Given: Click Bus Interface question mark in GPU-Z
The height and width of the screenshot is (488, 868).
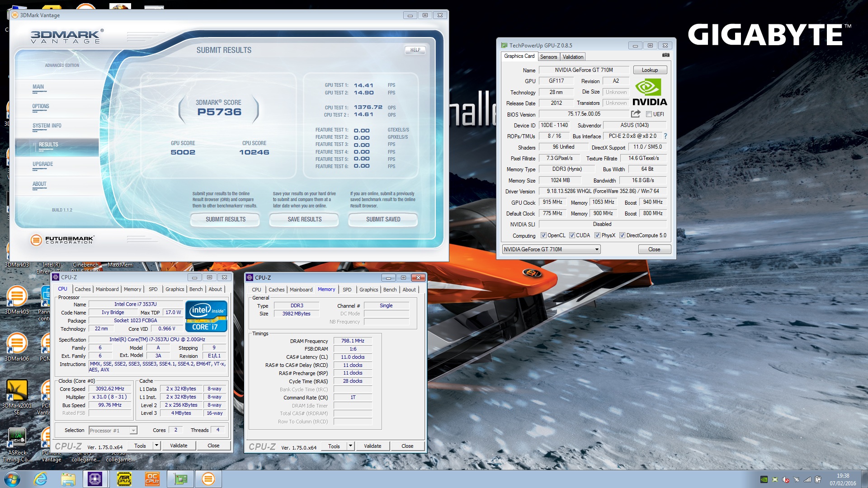Looking at the screenshot, I should (665, 136).
